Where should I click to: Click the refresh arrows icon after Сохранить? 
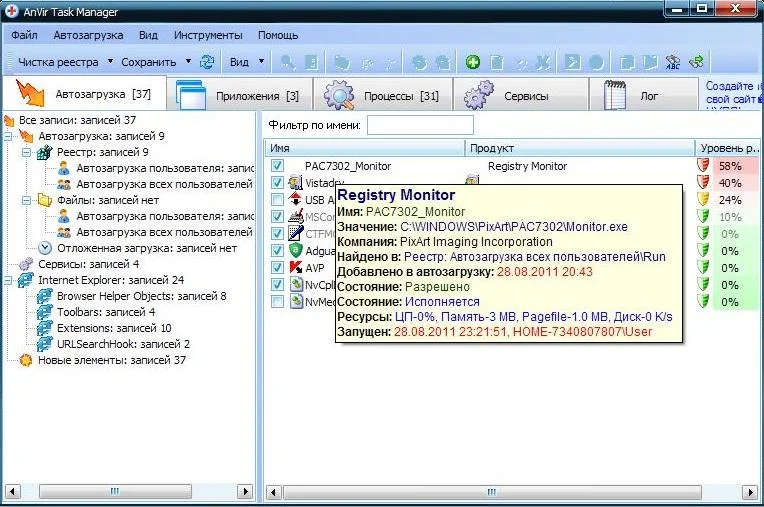tap(207, 62)
